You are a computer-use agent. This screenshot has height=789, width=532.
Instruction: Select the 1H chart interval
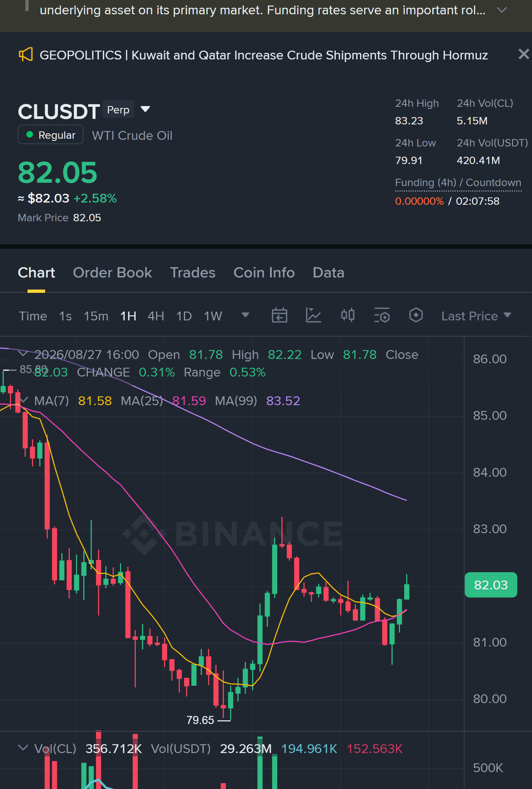click(x=128, y=316)
